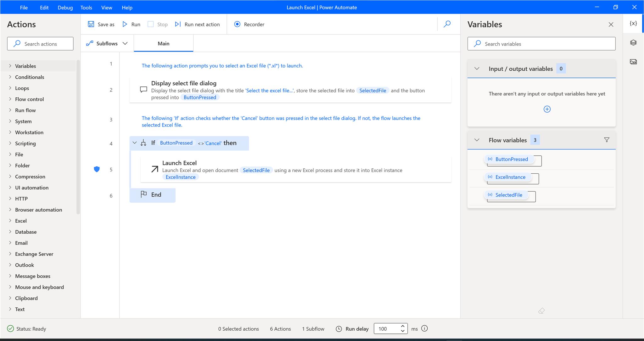Screen dimensions: 644x341
Task: Click the End flag icon
Action: click(x=144, y=194)
